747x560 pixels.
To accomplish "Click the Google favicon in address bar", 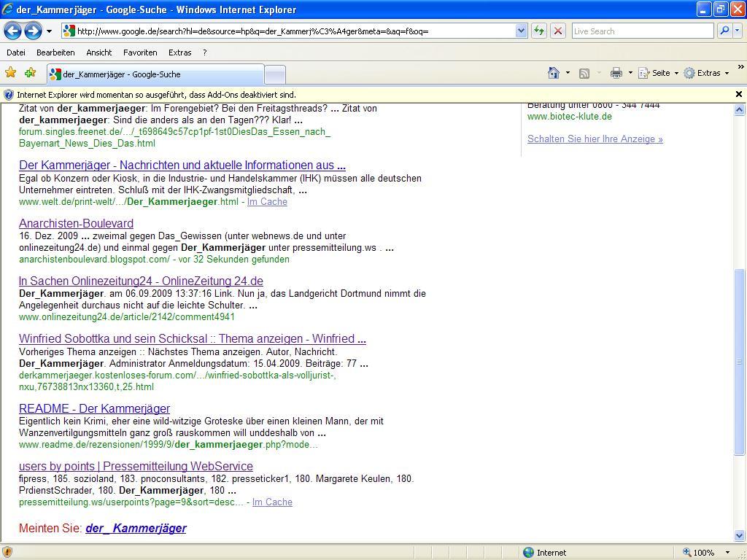I will 69,31.
